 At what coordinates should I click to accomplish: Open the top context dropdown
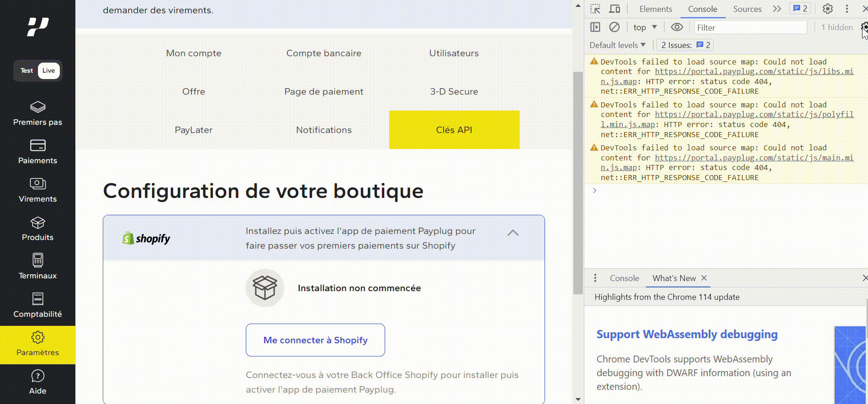coord(645,27)
